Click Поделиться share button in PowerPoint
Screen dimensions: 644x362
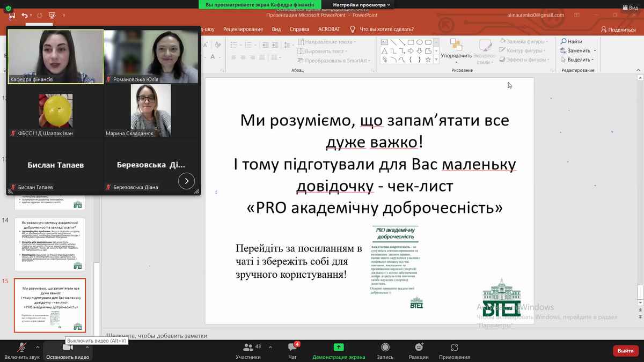pos(618,29)
